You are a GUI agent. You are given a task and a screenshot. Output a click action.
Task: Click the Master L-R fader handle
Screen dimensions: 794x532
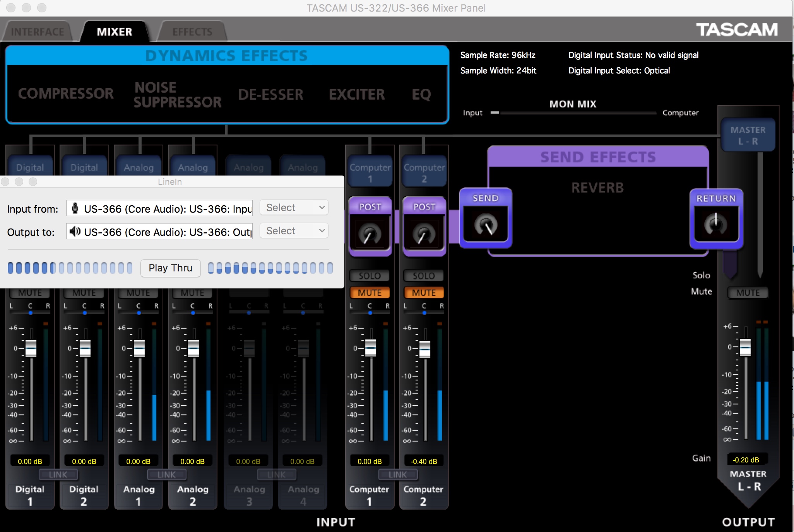745,347
